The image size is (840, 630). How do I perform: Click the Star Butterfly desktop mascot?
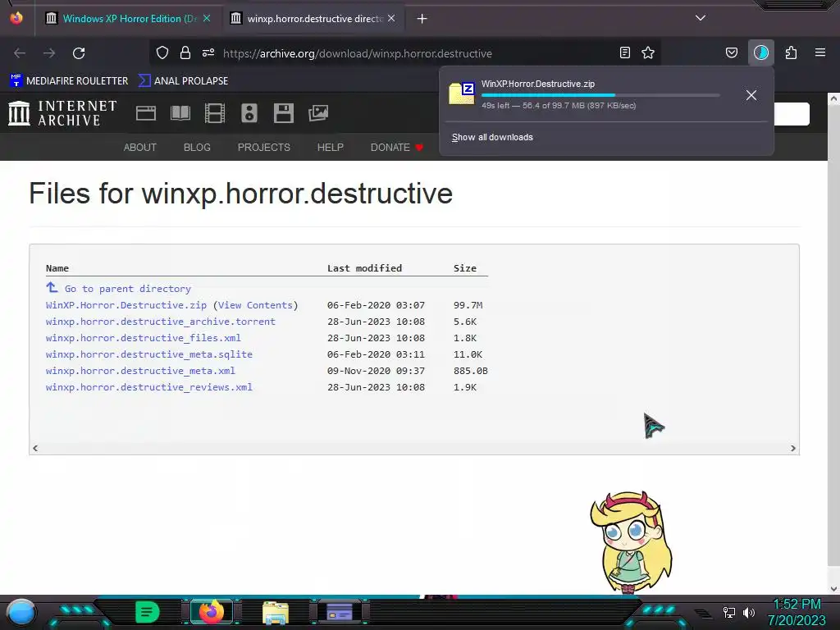point(631,541)
